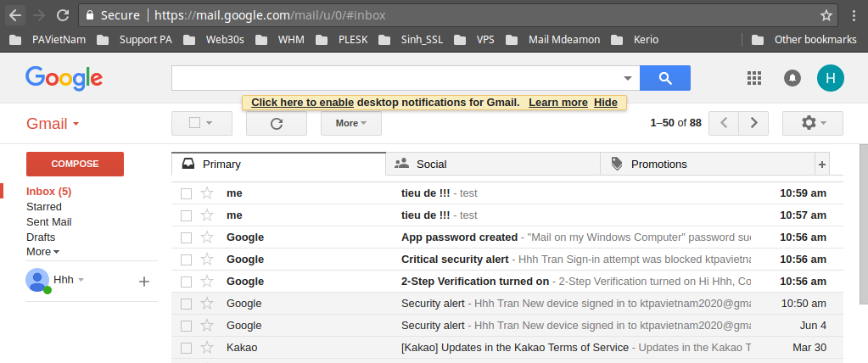Click the browser forward arrow
The image size is (868, 363).
point(39,15)
